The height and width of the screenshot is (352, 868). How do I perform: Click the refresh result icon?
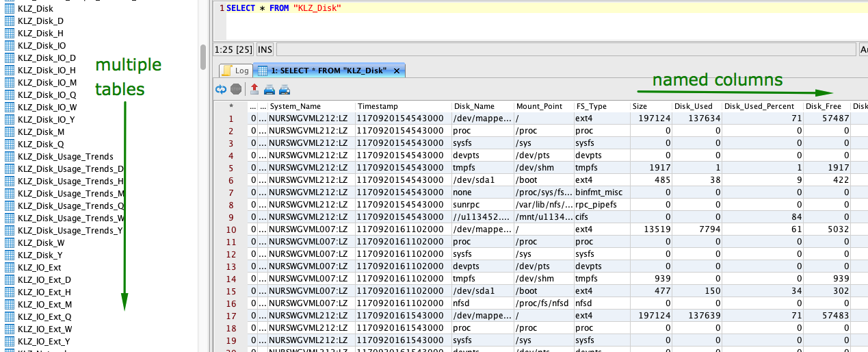[221, 89]
